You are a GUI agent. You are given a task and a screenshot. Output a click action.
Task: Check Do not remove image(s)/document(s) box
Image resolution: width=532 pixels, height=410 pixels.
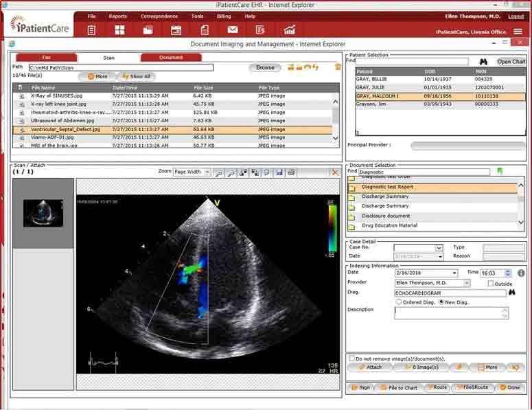[352, 358]
